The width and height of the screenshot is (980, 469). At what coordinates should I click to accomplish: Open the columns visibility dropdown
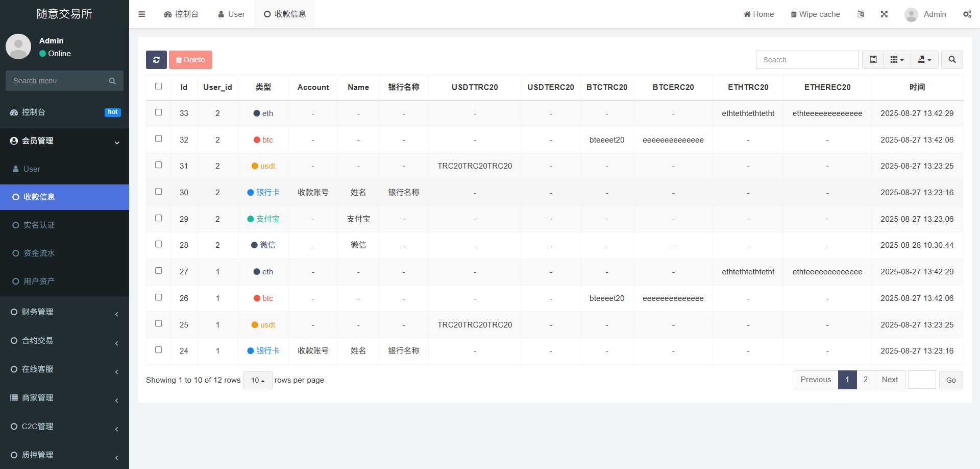tap(897, 60)
